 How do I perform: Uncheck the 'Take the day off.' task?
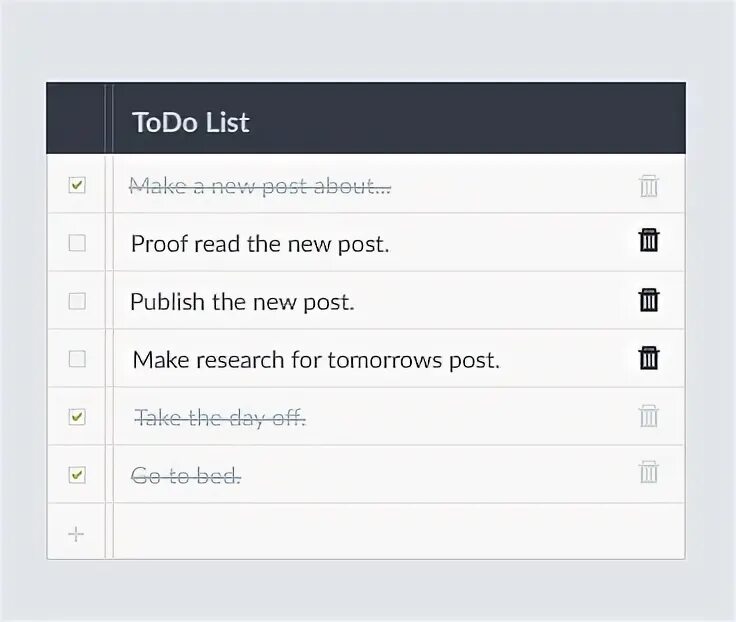click(77, 417)
